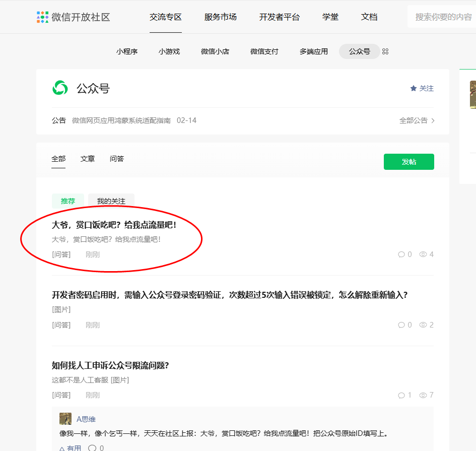Focus the 搜索你要的内容 search field
Viewport: 476px width, 451px height.
442,17
